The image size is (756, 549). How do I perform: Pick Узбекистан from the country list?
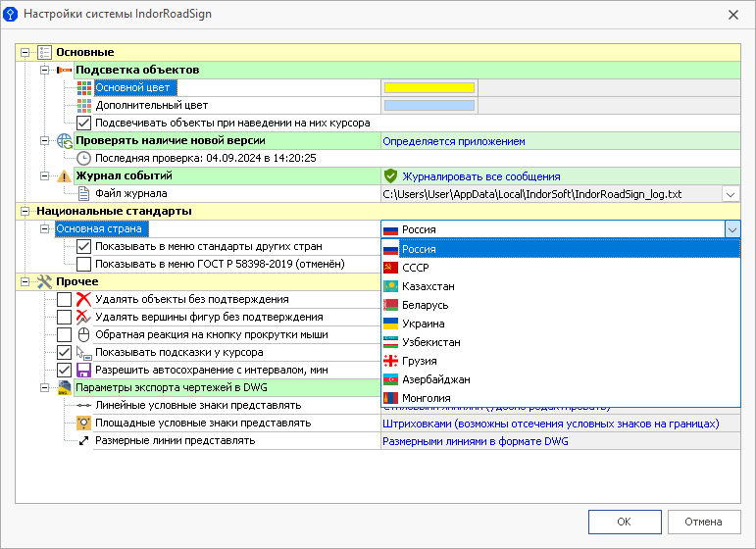click(x=561, y=342)
